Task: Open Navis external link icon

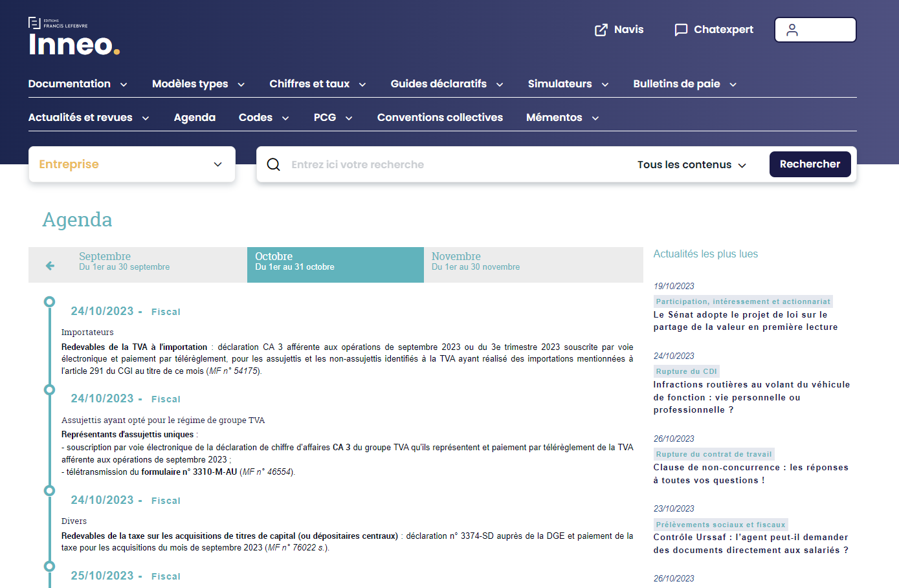Action: click(x=601, y=30)
